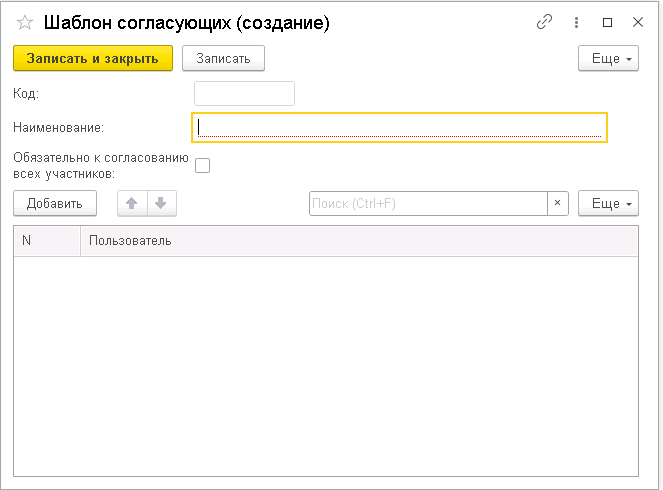Move row down with arrow icon
The image size is (663, 490).
[161, 203]
